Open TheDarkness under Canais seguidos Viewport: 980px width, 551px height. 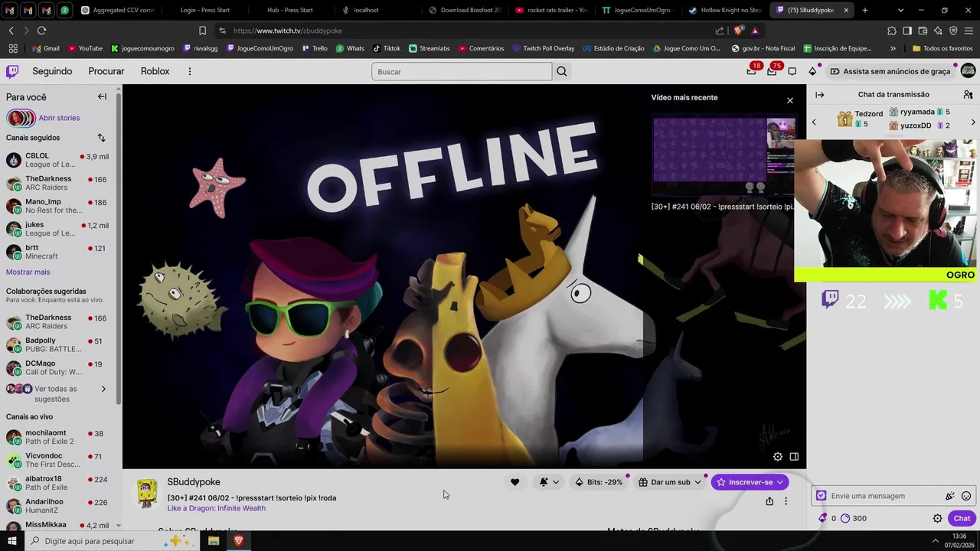57,183
